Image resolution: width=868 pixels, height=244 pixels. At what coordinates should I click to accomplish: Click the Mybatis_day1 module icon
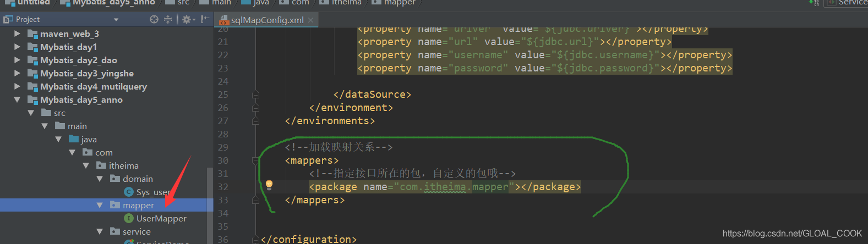[32, 47]
